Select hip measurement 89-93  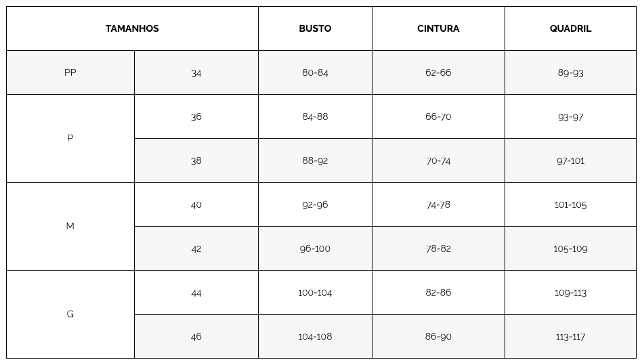tap(570, 72)
